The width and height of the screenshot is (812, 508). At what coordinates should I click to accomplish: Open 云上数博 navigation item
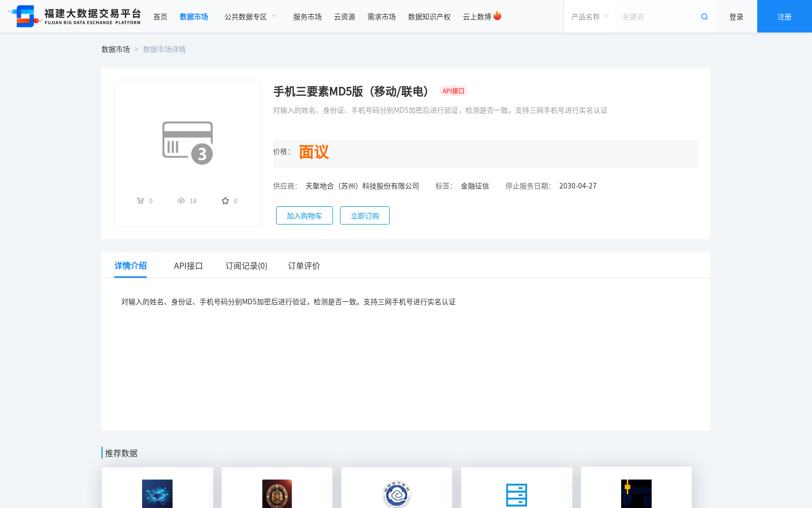coord(477,17)
